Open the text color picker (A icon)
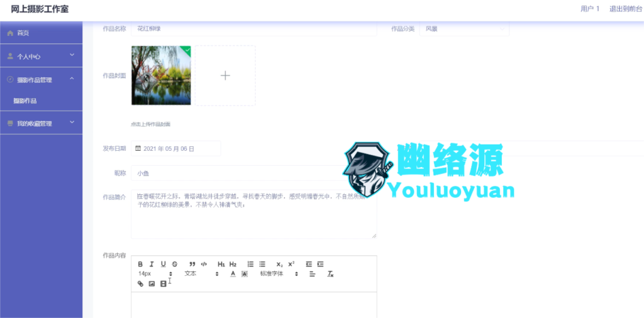644x318 pixels. click(x=233, y=273)
